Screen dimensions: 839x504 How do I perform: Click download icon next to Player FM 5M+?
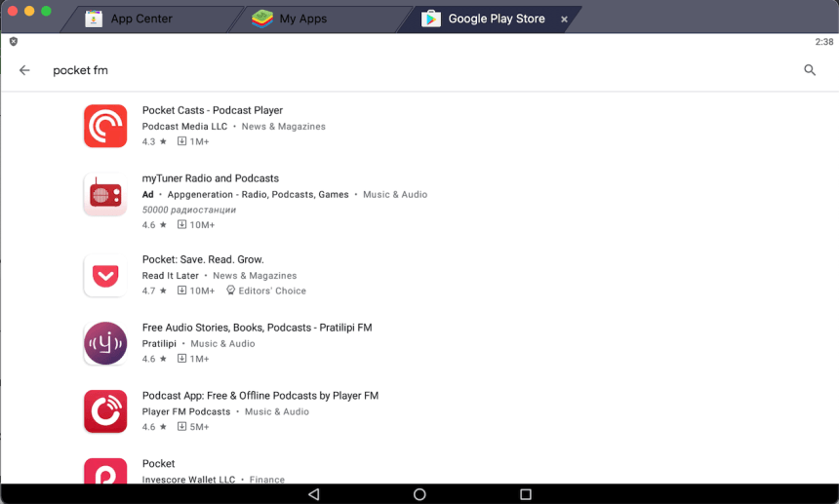(x=181, y=427)
